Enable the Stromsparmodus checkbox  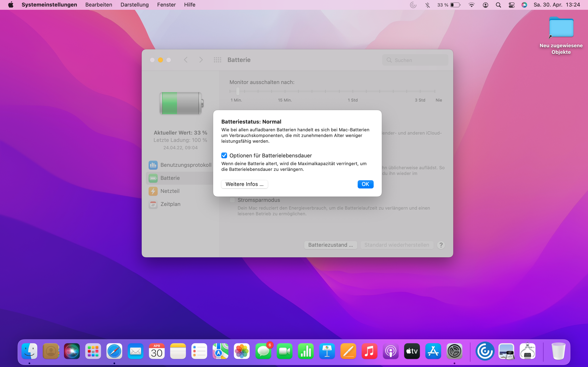tap(232, 200)
